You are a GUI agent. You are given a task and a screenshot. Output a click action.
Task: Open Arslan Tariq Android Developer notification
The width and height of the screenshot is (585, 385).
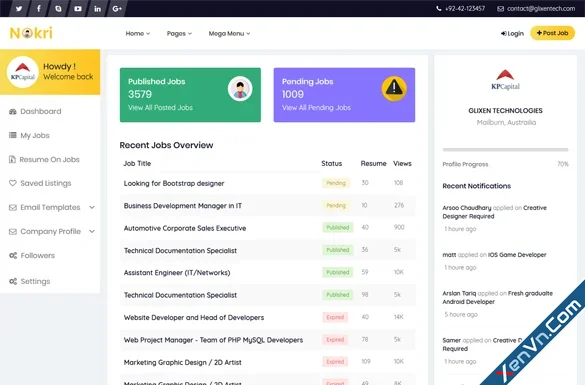[497, 297]
